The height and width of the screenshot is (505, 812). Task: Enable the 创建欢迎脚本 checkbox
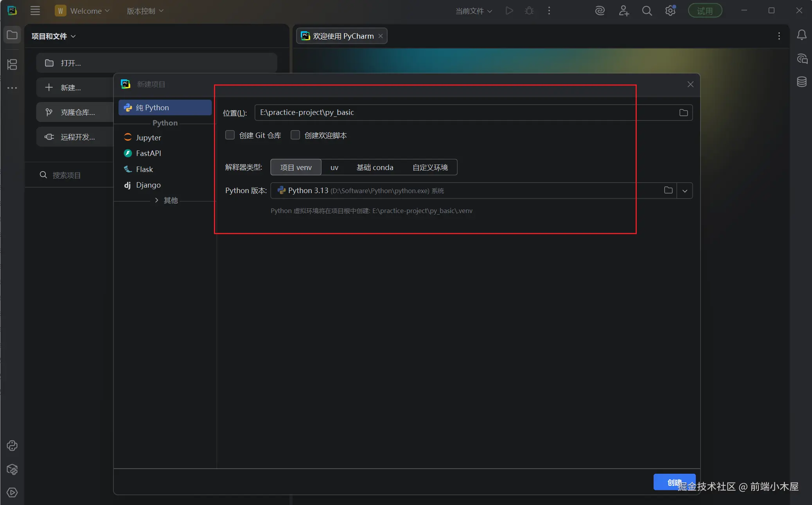pos(295,135)
